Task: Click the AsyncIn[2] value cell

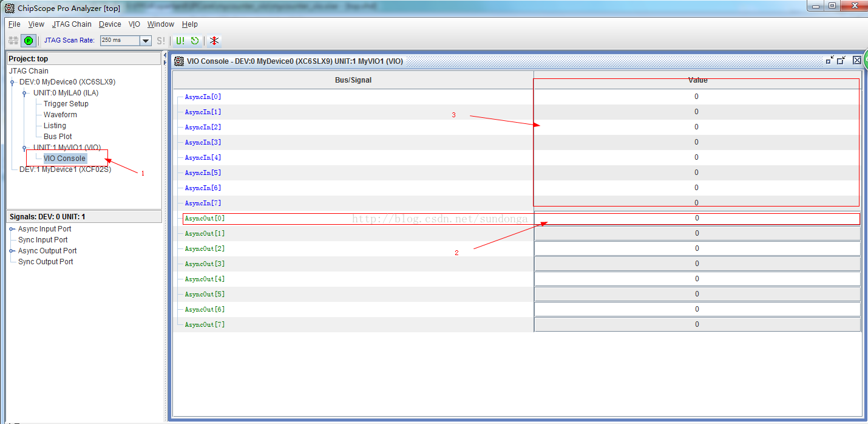Action: [697, 127]
